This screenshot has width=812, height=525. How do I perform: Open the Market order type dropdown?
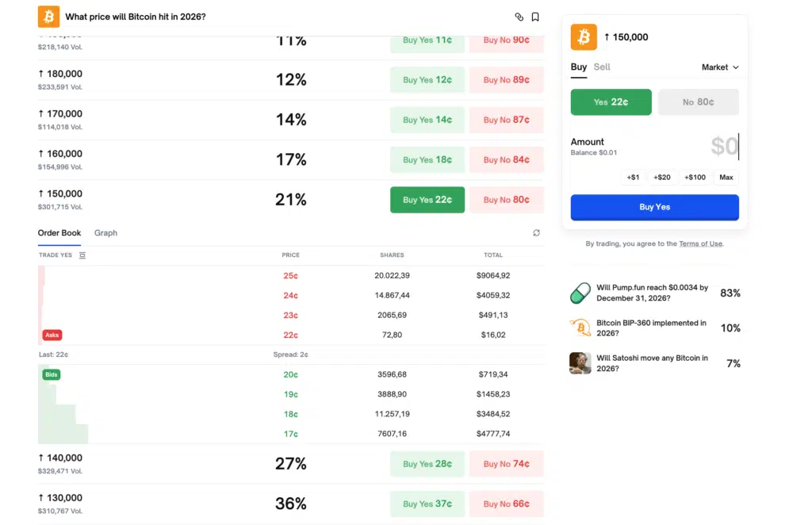pyautogui.click(x=720, y=67)
